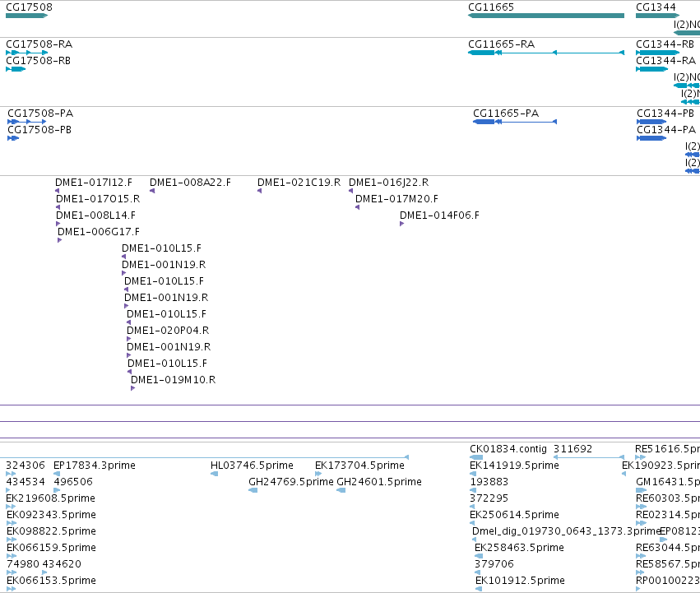Select transcript CG1344-RA
The image size is (700, 593).
click(651, 69)
